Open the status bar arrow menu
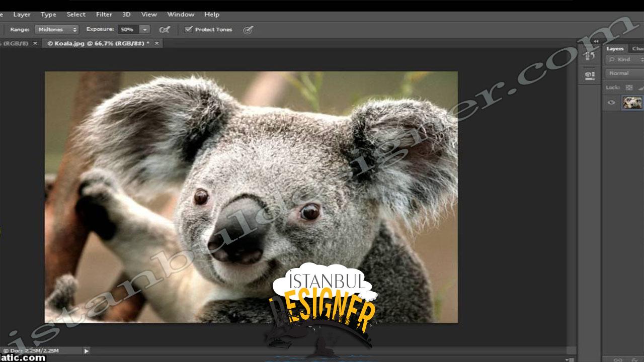This screenshot has height=362, width=644. [86, 351]
